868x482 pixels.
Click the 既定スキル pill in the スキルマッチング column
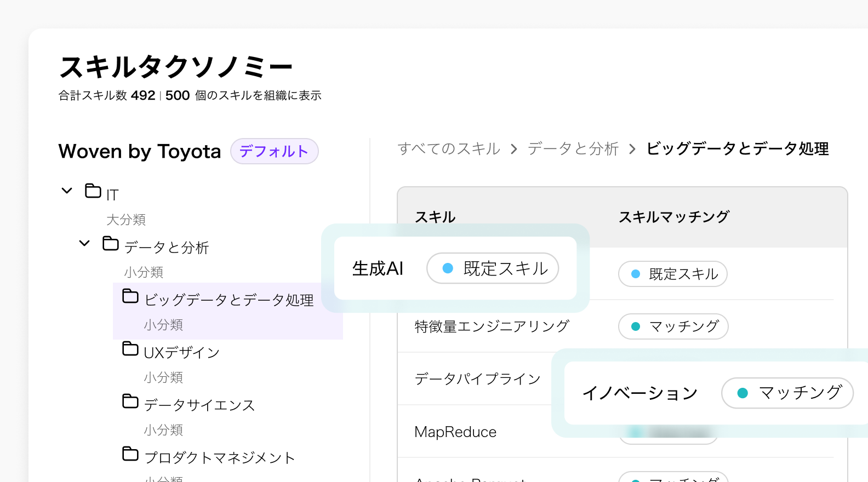click(x=673, y=274)
